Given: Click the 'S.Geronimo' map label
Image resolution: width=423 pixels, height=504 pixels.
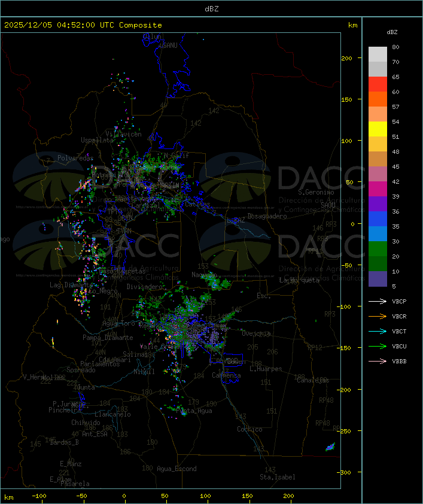Looking at the screenshot, I should tap(316, 192).
